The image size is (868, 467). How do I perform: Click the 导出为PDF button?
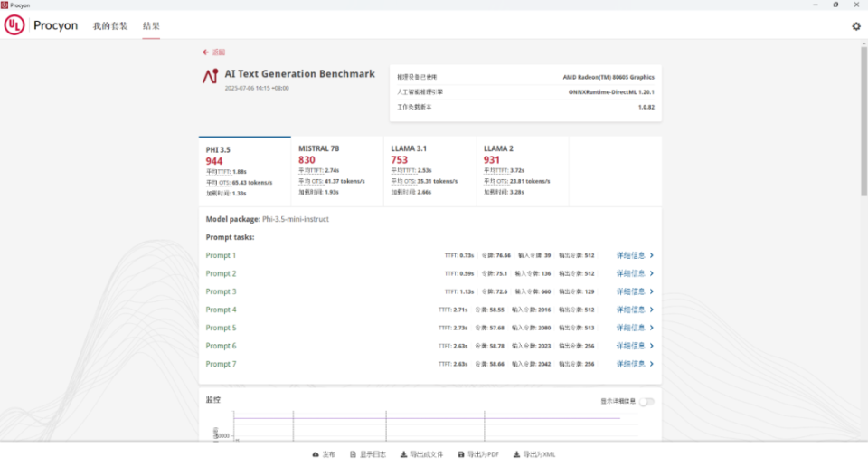[x=478, y=454]
